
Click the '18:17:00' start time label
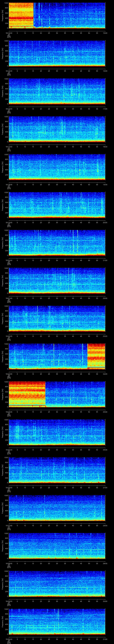pyautogui.click(x=9, y=147)
